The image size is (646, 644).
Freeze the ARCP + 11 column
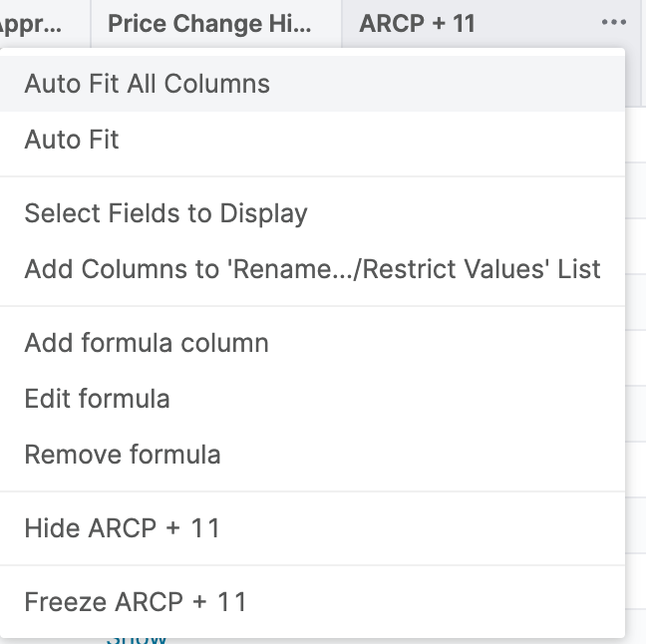click(x=136, y=602)
